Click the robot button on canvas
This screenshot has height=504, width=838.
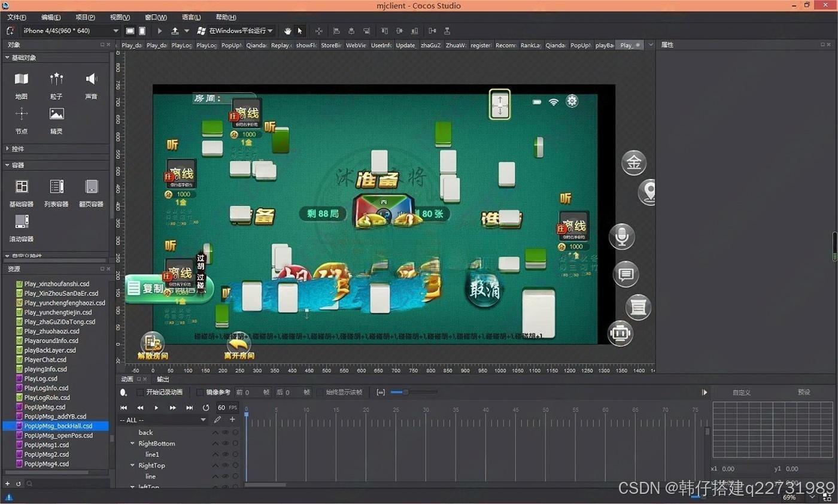[620, 333]
